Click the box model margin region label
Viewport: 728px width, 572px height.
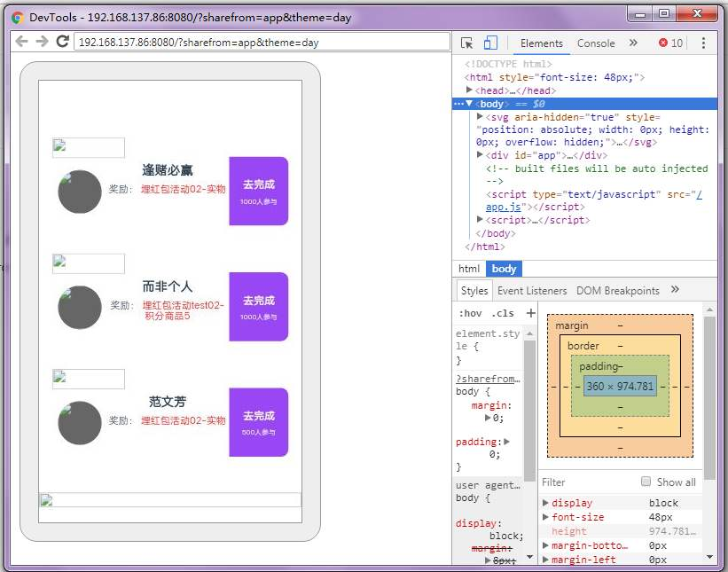(x=572, y=325)
